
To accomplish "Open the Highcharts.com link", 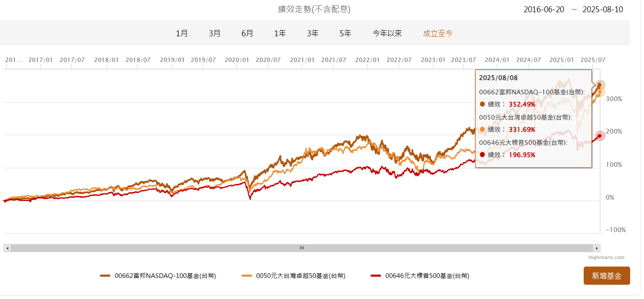I will tap(607, 257).
